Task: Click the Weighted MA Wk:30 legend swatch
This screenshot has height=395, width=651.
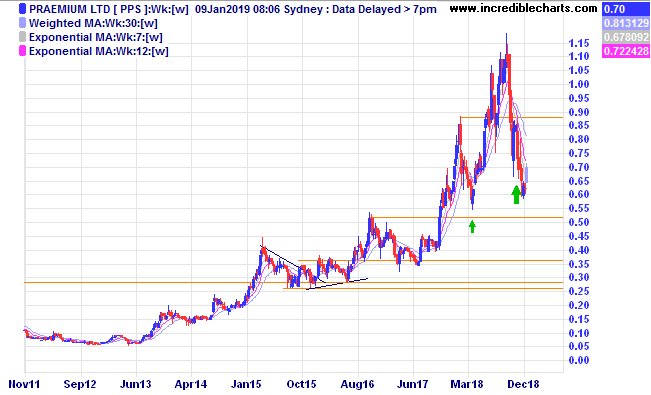Action: 23,23
